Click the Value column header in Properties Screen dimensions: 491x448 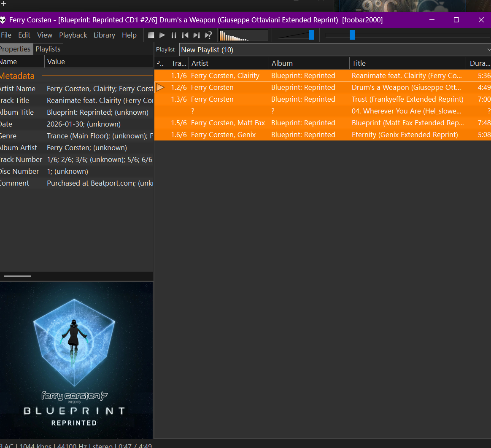click(99, 62)
